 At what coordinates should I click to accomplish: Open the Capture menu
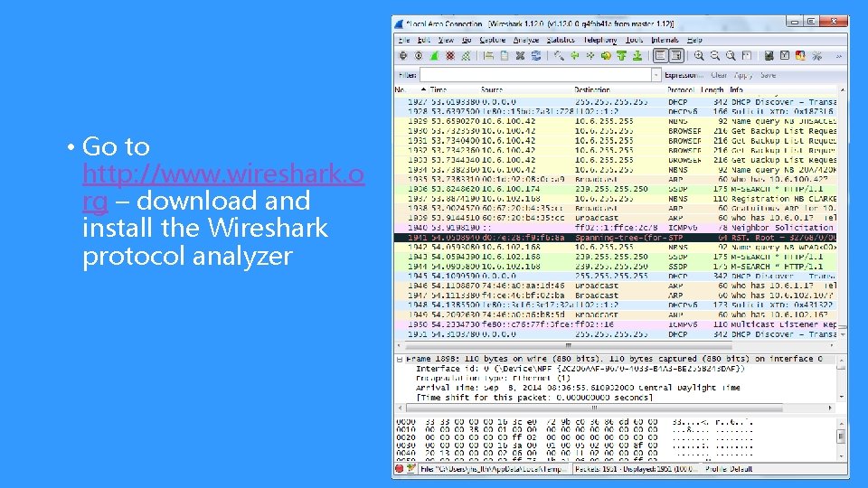click(x=492, y=40)
